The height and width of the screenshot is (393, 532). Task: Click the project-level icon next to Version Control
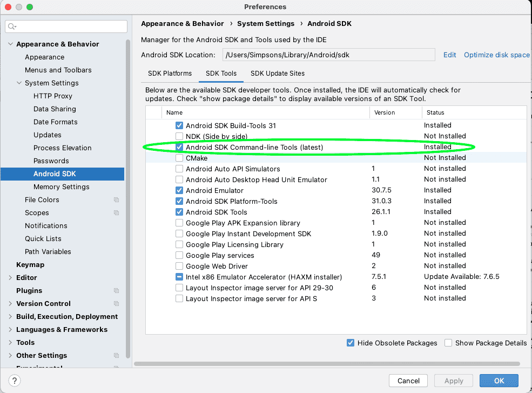(x=116, y=303)
